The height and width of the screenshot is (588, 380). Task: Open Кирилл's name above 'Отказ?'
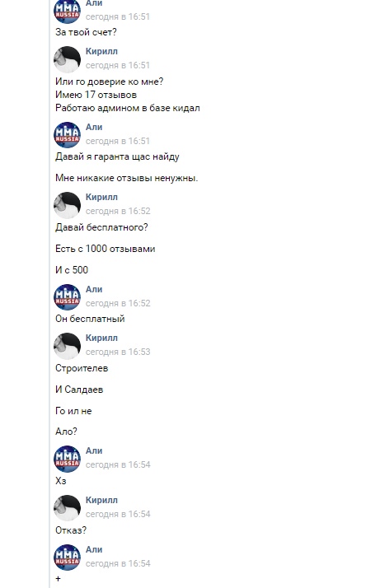[101, 500]
